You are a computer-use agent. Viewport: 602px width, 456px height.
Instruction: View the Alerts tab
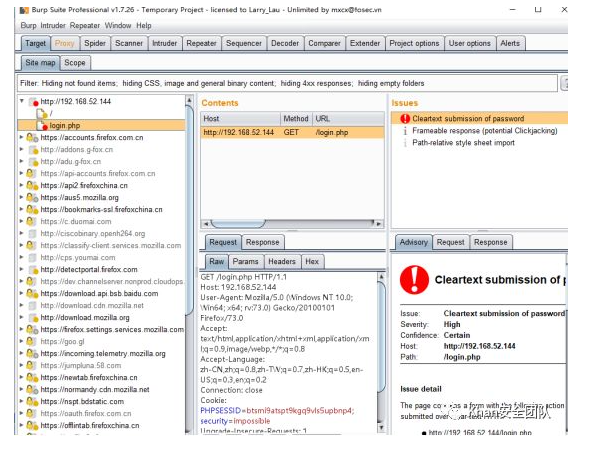click(510, 43)
